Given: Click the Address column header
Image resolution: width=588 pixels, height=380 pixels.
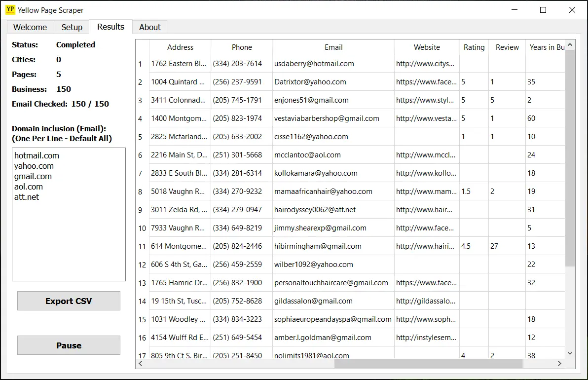Looking at the screenshot, I should [181, 47].
